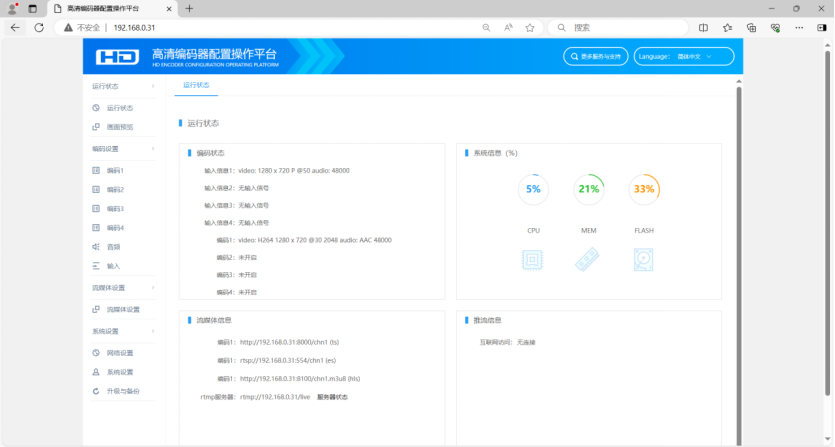
Task: Click the 系统信息 (%) panel heading
Action: (495, 153)
